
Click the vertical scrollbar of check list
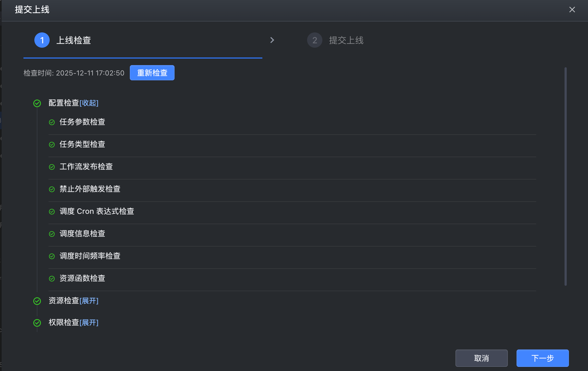coord(565,177)
